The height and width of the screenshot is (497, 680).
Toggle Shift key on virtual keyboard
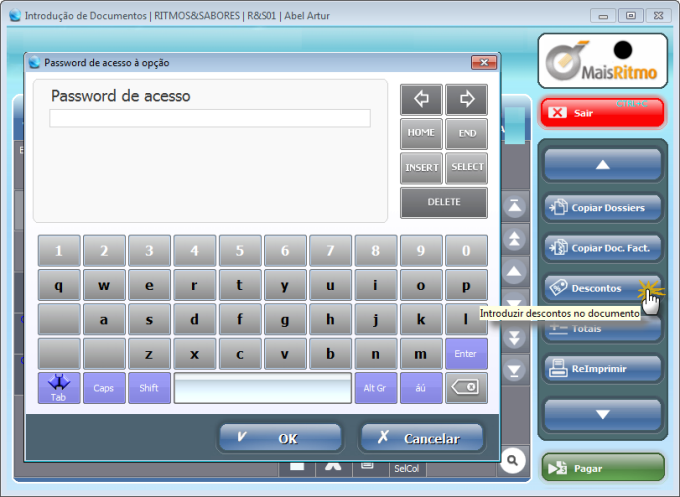pyautogui.click(x=149, y=388)
